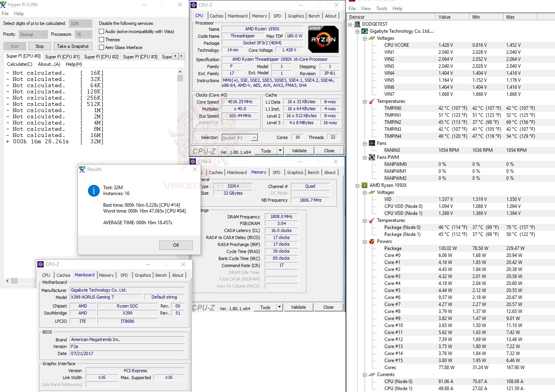Open the Calculate(C) menu in Hyper PI
555x392 pixels.
point(19,64)
